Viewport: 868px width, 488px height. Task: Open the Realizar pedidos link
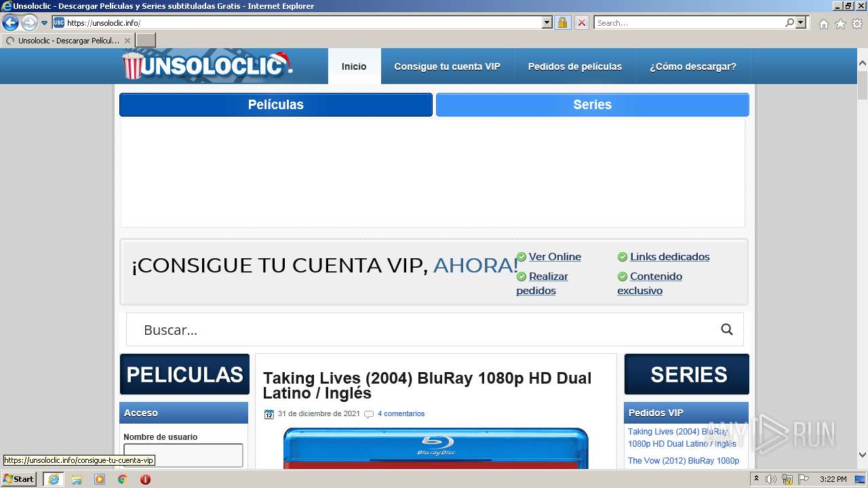[x=542, y=283]
